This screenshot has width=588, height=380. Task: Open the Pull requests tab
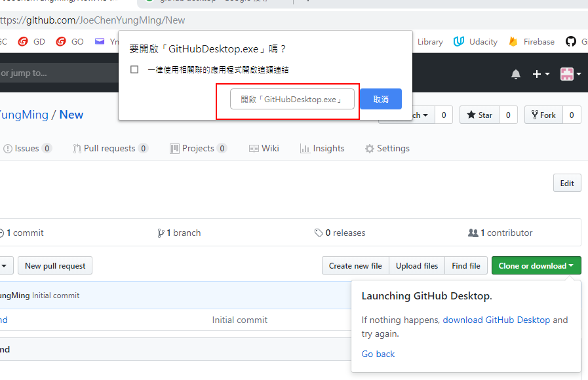(x=110, y=149)
